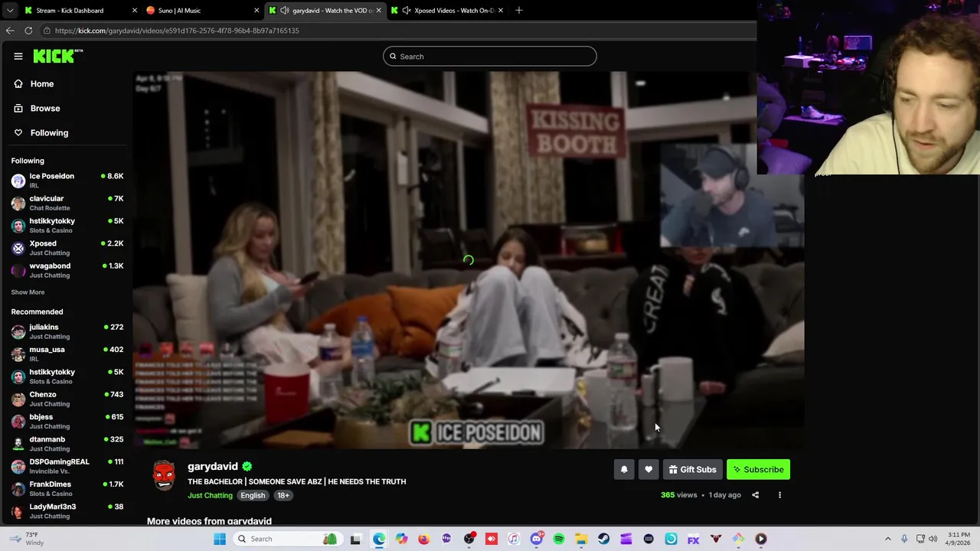Click the system tray microphone icon

point(904,539)
